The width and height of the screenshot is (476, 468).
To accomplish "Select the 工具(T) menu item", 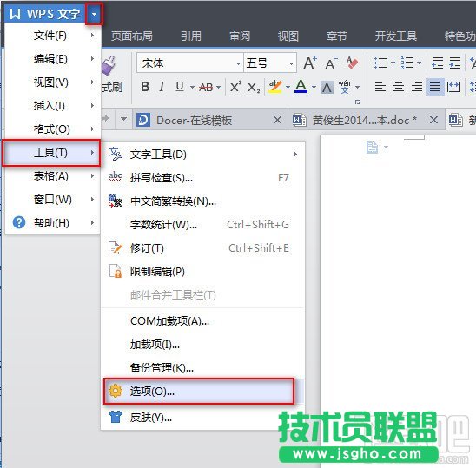I will [51, 153].
